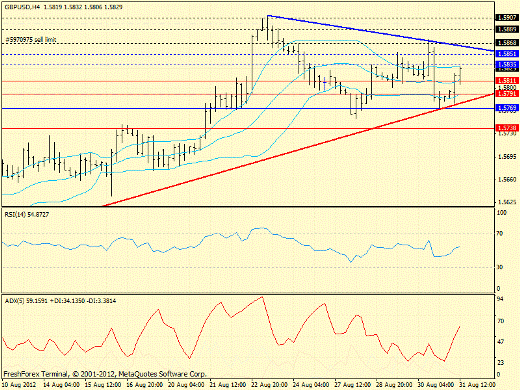
Task: Click the 22 Aug 20:00 time label
Action: [x=270, y=385]
